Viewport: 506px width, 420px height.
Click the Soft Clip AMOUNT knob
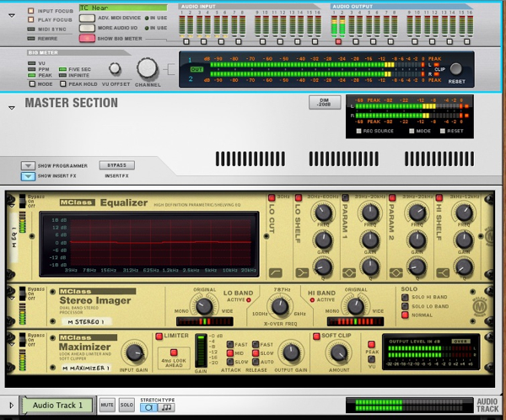click(338, 353)
